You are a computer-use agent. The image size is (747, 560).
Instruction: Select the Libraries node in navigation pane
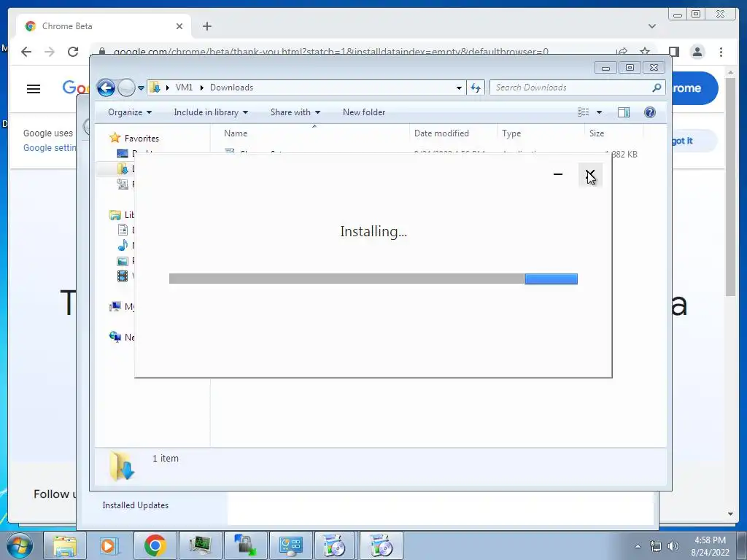[x=115, y=215]
